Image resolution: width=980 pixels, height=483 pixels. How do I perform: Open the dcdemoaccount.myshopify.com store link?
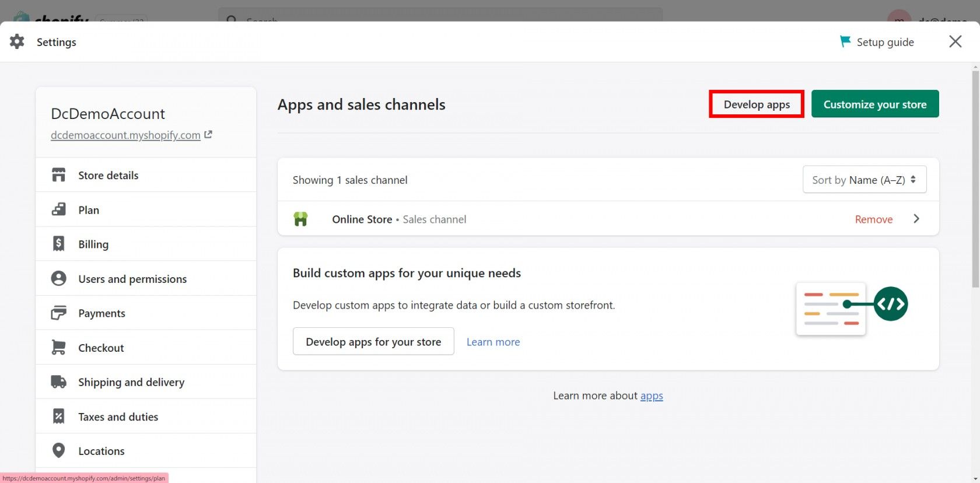[x=125, y=135]
